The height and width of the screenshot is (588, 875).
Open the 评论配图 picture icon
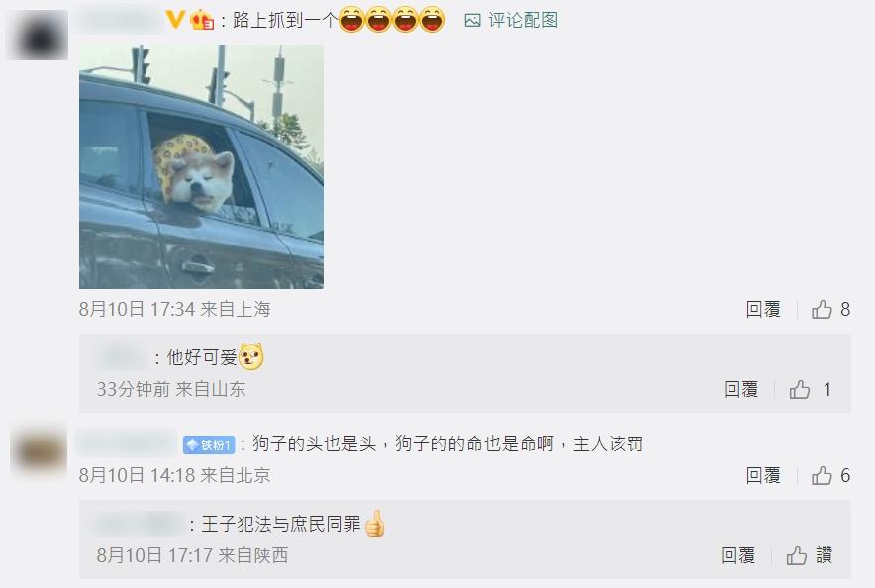pyautogui.click(x=472, y=21)
